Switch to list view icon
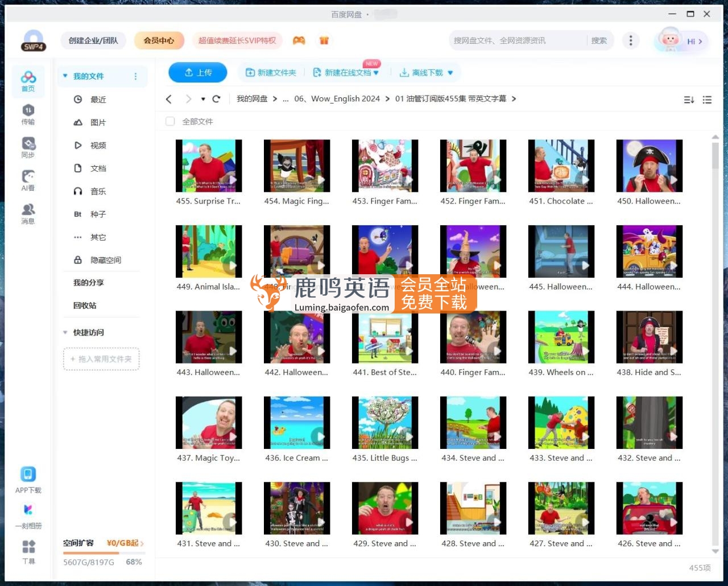 point(707,100)
